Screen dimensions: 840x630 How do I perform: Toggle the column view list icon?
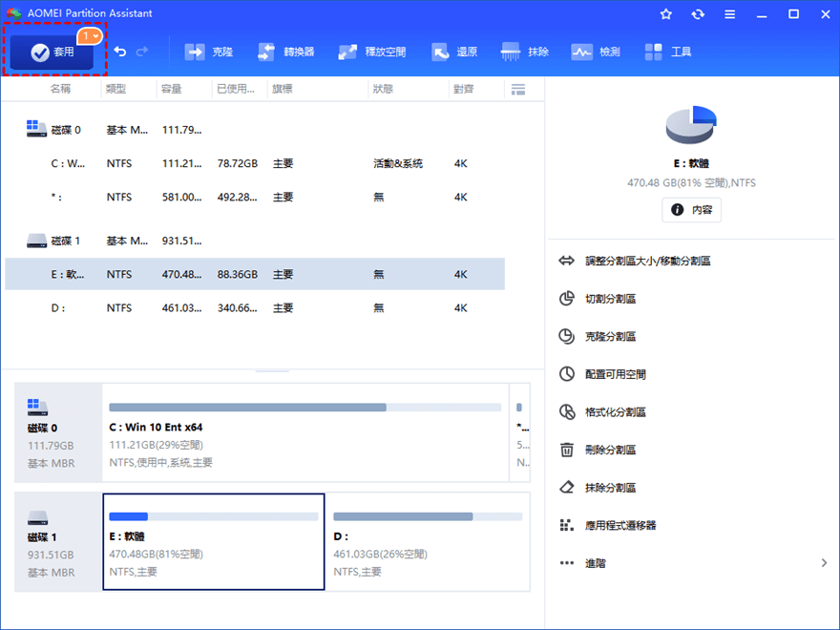518,89
